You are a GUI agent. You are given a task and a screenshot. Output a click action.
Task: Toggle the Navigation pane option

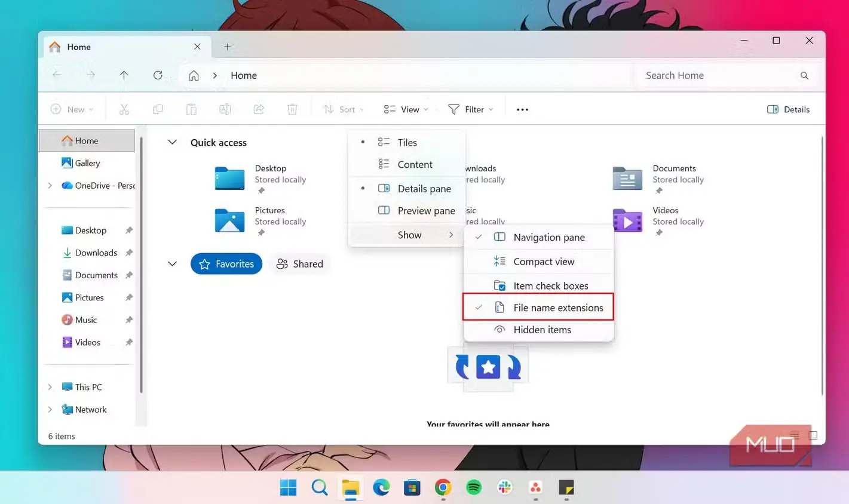click(538, 237)
